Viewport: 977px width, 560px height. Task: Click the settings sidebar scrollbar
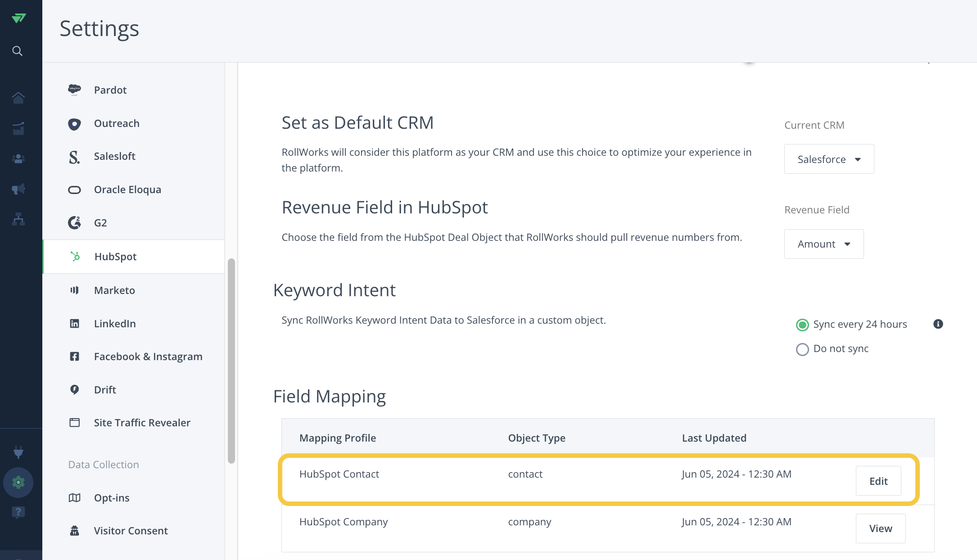click(x=231, y=361)
